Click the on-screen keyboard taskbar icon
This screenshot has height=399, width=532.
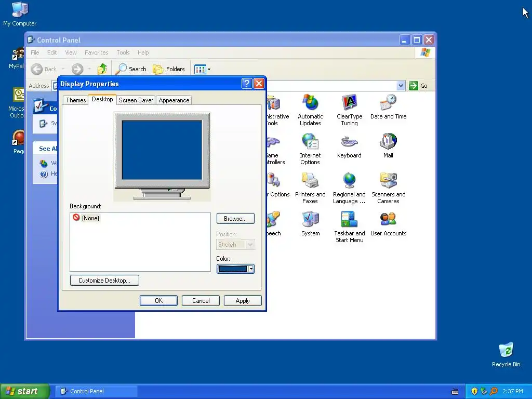[455, 392]
